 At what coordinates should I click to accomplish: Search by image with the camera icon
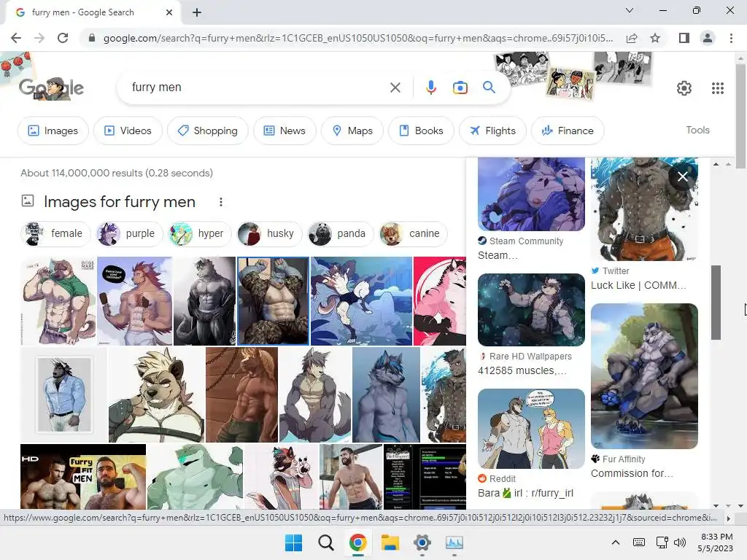click(x=460, y=87)
